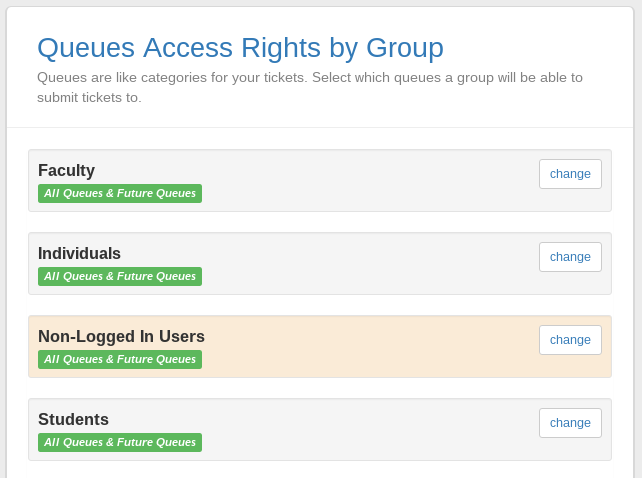
Task: Open change for Non-Logged In Users
Action: tap(570, 340)
